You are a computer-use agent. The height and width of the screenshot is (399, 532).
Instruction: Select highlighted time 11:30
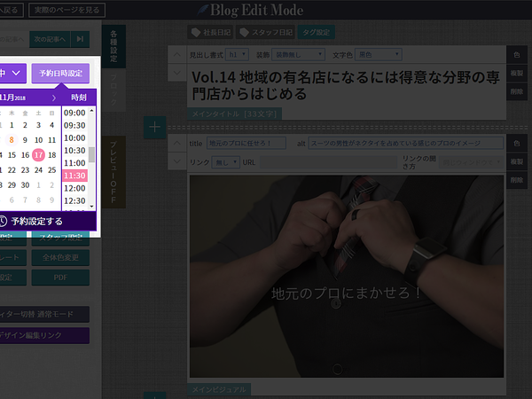tap(74, 176)
